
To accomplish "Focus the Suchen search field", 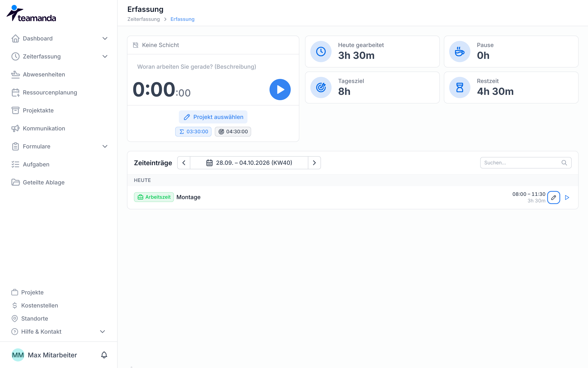I will pyautogui.click(x=526, y=163).
